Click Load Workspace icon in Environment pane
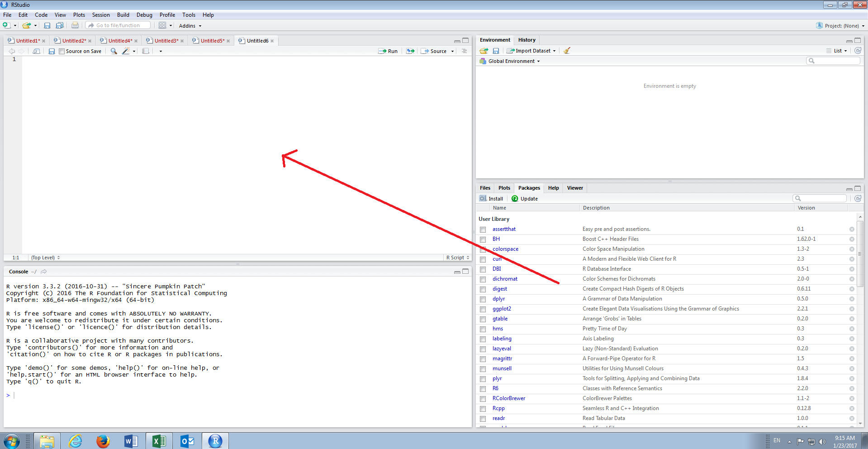This screenshot has width=868, height=449. (x=484, y=51)
